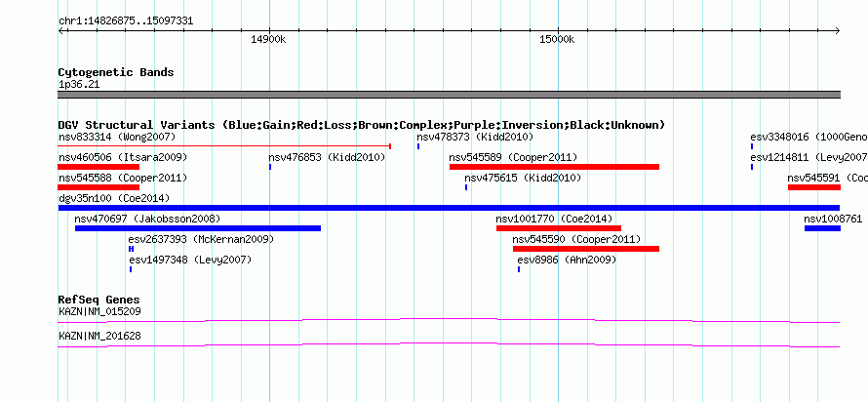The height and width of the screenshot is (402, 868).
Task: Click the esv1214811 (Levy2007 label
Action: pos(809,158)
